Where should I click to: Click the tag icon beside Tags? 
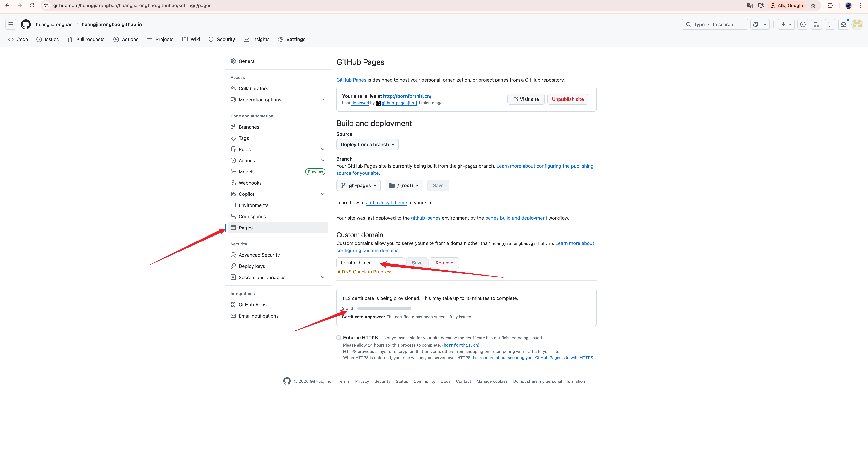coord(233,138)
